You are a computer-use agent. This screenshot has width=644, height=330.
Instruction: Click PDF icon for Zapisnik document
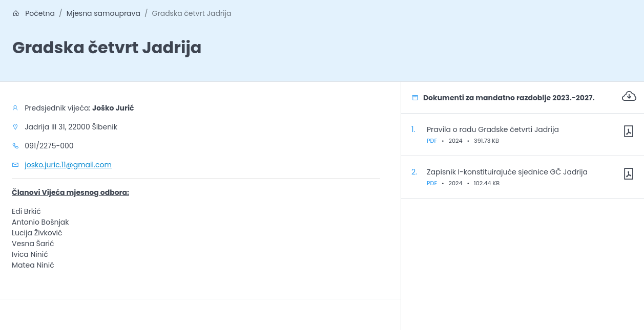tap(628, 174)
